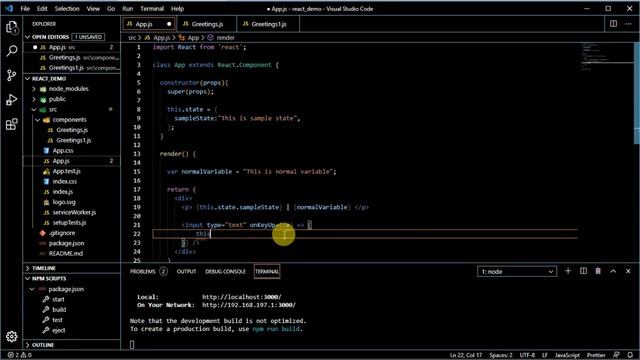The height and width of the screenshot is (360, 640).
Task: Create a new terminal with plus icon
Action: 568,271
